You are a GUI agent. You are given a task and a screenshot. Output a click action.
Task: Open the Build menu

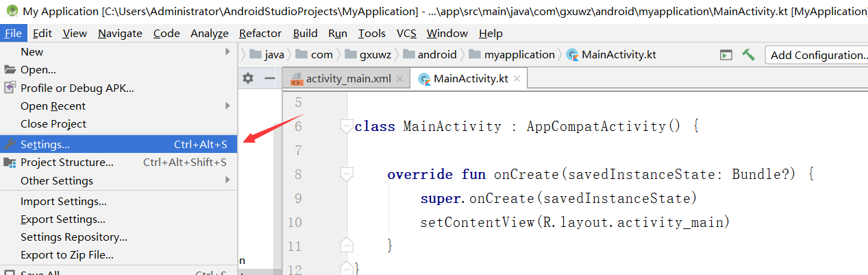[305, 33]
